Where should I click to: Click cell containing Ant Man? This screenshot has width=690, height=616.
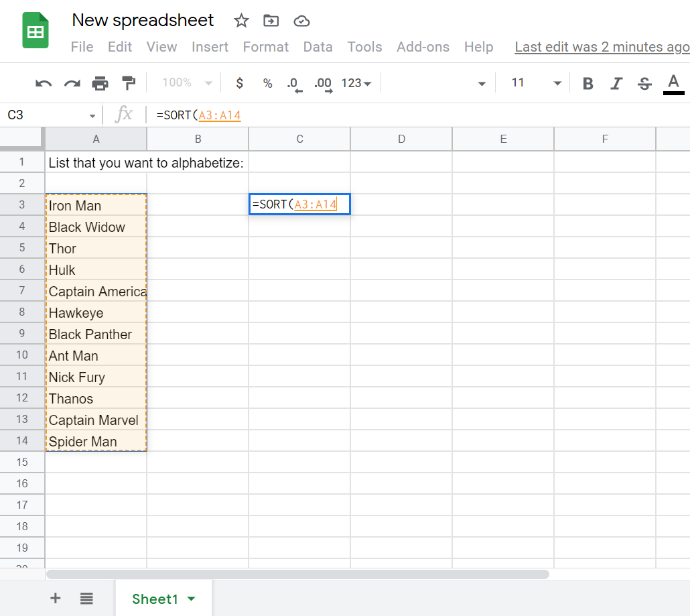click(x=96, y=355)
